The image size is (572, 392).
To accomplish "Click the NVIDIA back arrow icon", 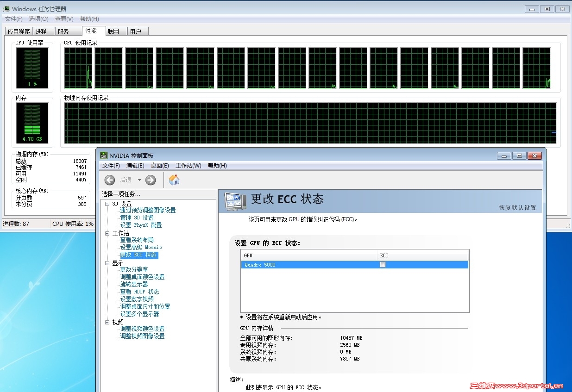I will [110, 180].
